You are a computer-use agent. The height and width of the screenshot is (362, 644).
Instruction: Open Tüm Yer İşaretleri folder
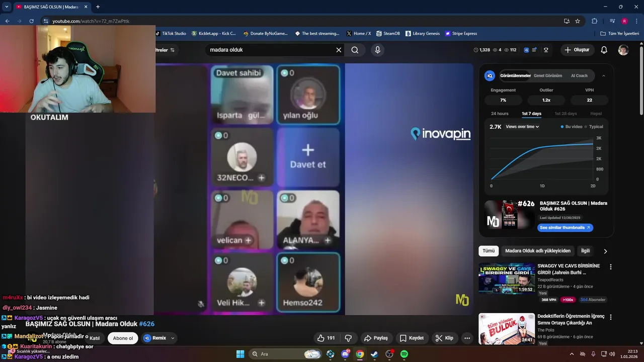click(620, 34)
